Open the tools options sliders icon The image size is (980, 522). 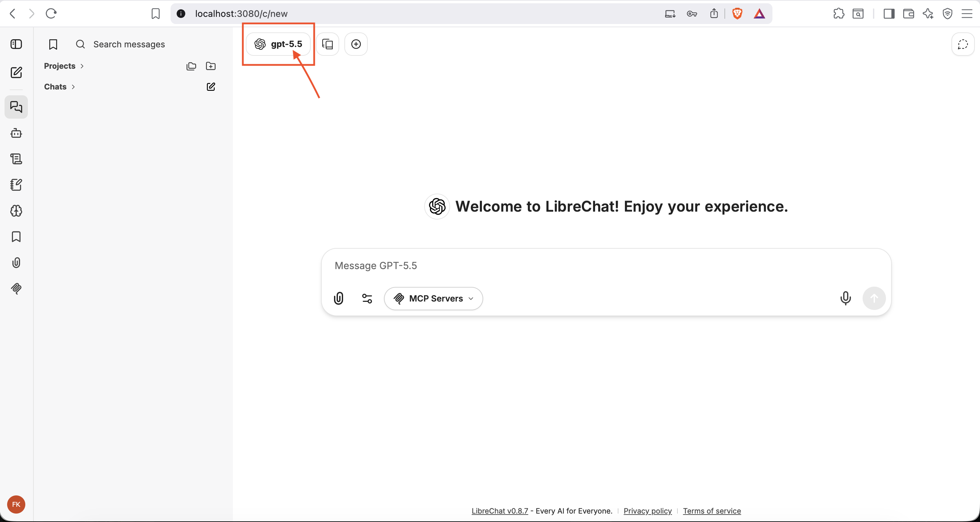[367, 298]
